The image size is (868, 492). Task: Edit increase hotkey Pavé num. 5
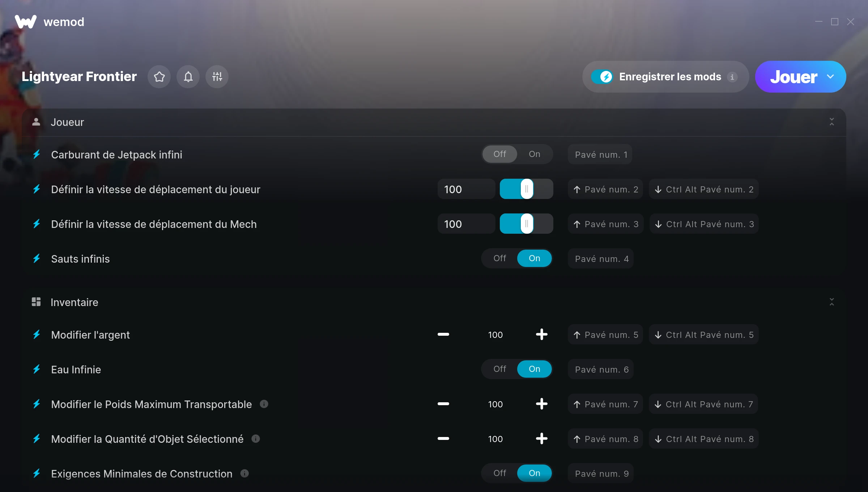tap(605, 335)
